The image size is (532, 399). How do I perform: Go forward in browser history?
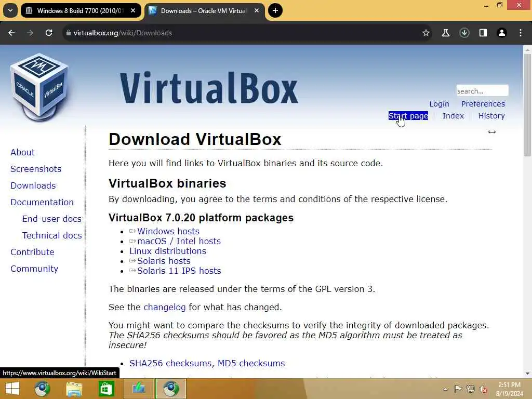click(30, 33)
